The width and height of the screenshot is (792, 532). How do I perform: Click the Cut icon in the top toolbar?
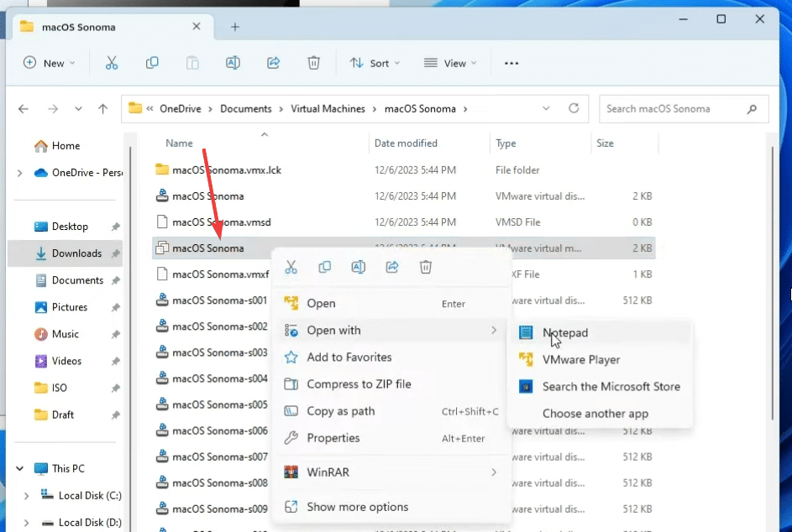coord(112,63)
